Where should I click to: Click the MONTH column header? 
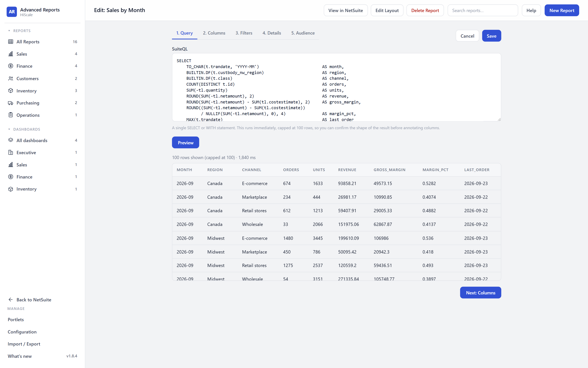pyautogui.click(x=184, y=170)
